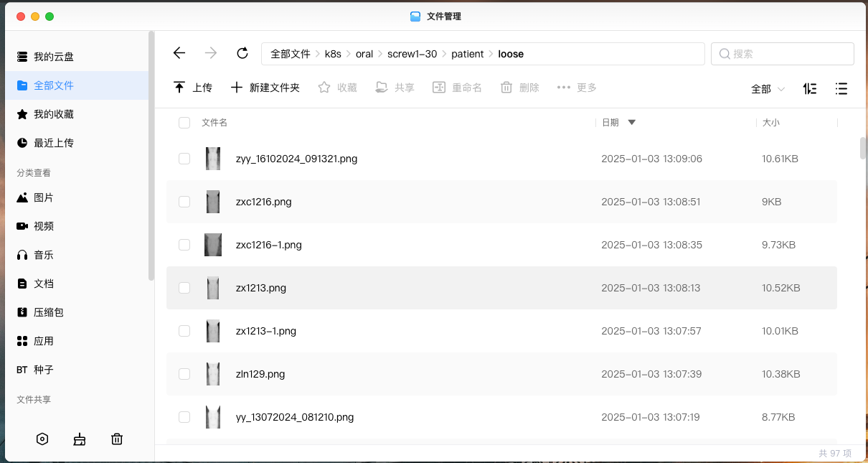Open the More (更多) ellipsis menu
This screenshot has width=868, height=463.
564,88
